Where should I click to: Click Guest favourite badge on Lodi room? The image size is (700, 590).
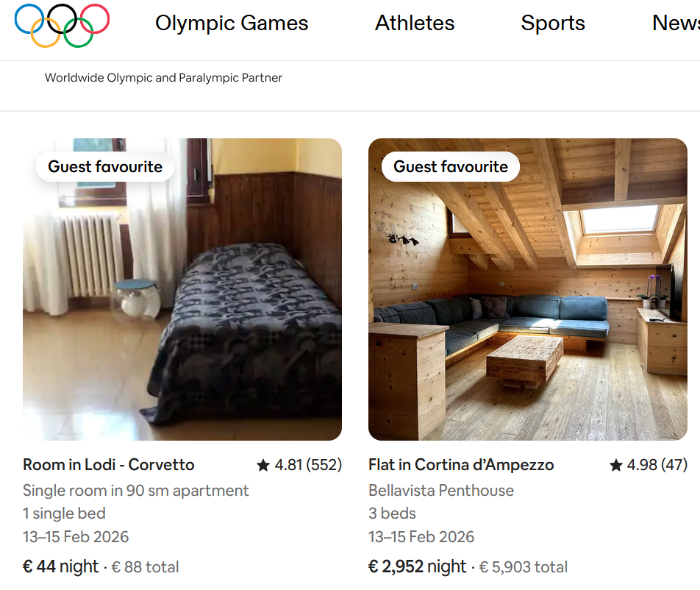(x=105, y=167)
